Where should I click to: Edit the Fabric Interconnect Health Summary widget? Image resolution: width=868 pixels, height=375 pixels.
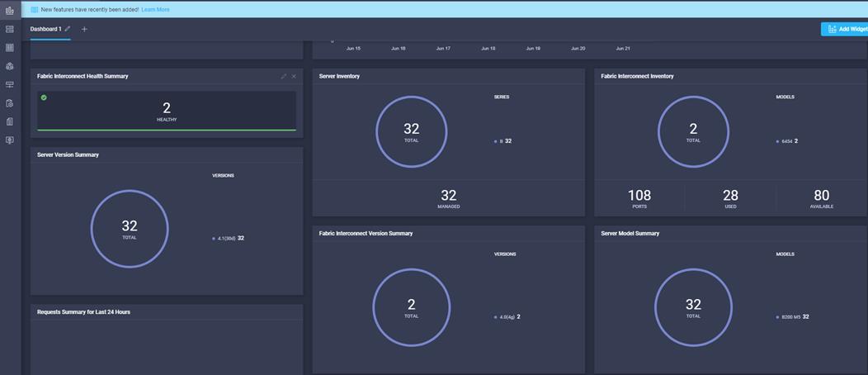284,77
